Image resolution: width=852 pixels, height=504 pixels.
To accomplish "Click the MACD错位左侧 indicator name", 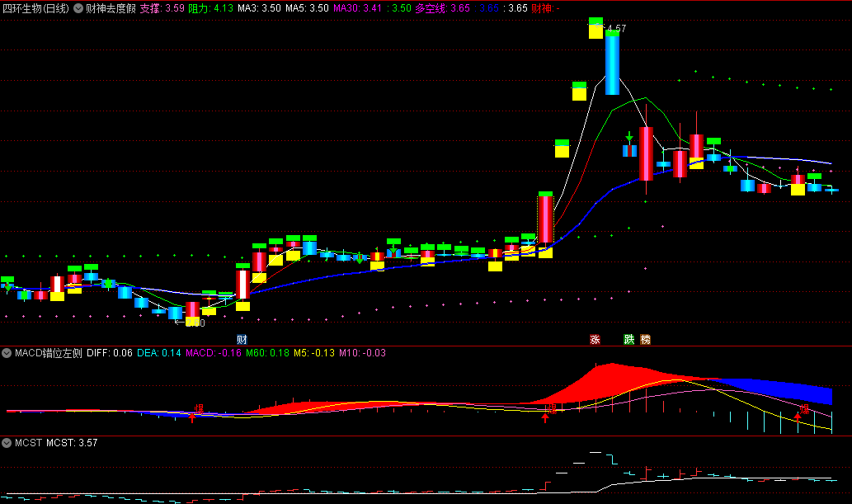I will 49,353.
